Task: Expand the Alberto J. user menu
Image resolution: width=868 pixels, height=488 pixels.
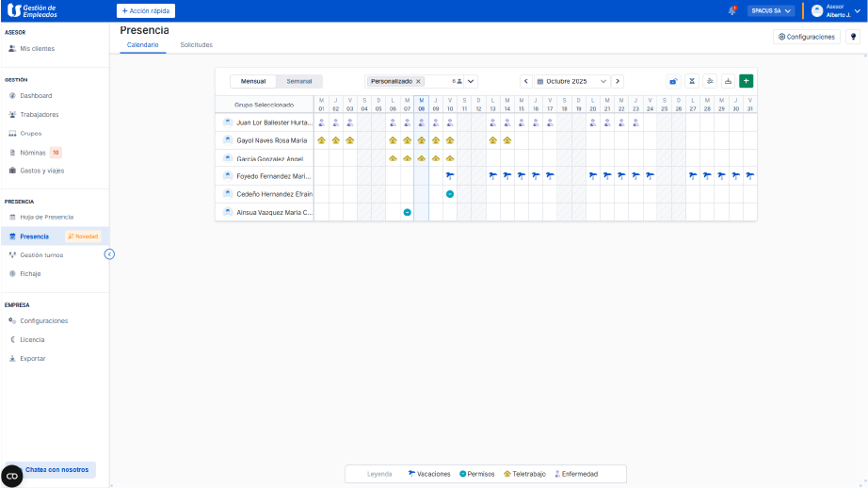Action: (857, 11)
